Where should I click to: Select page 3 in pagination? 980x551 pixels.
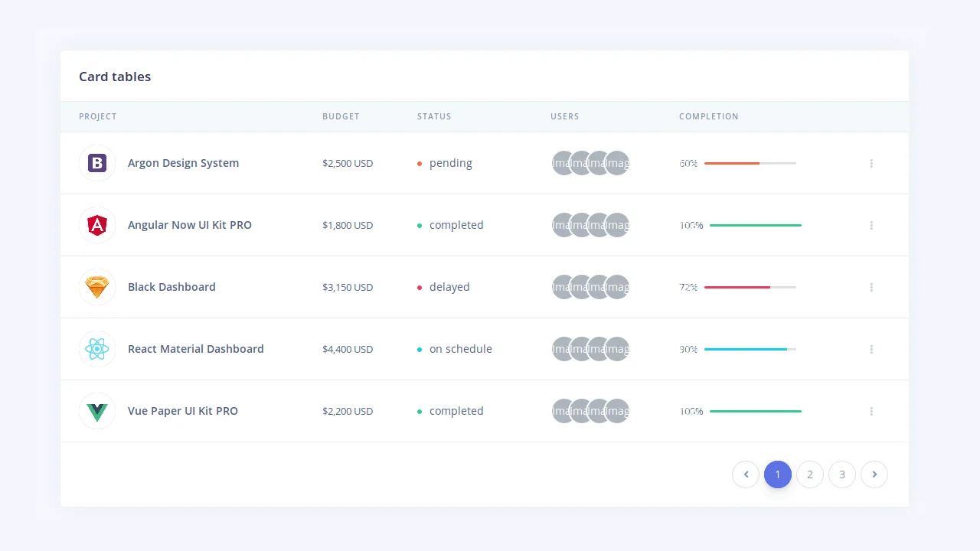(x=842, y=474)
